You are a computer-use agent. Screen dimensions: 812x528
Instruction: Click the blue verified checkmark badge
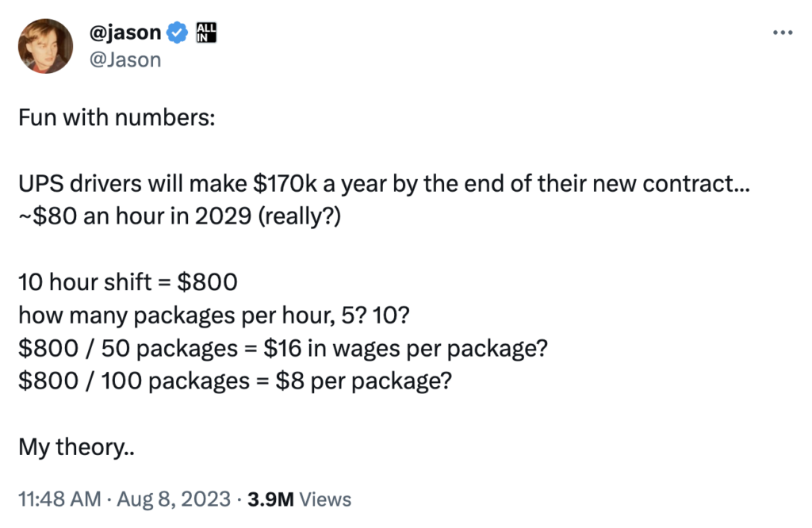(178, 33)
